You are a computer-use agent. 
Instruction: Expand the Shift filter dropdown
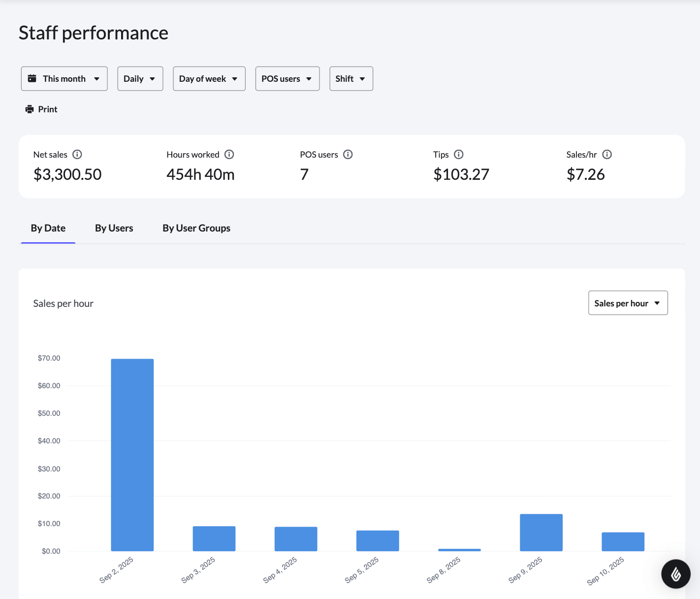351,78
